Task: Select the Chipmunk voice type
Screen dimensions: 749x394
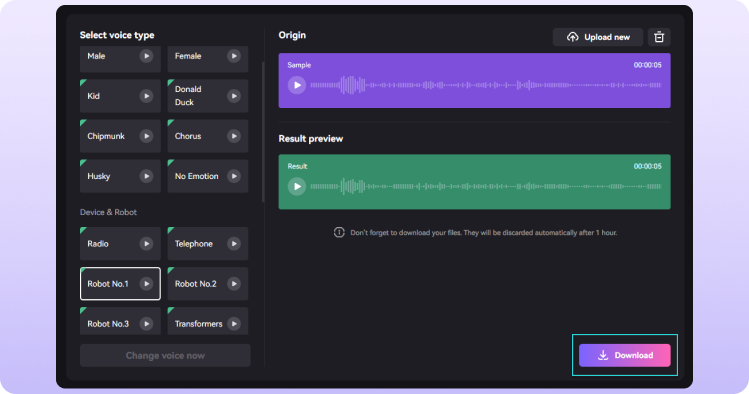Action: [120, 136]
